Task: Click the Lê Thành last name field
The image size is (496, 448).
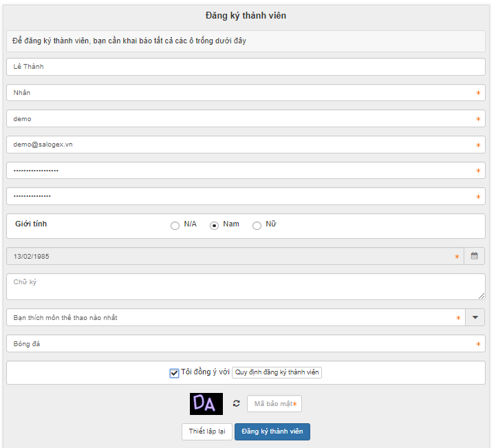Action: [x=245, y=67]
